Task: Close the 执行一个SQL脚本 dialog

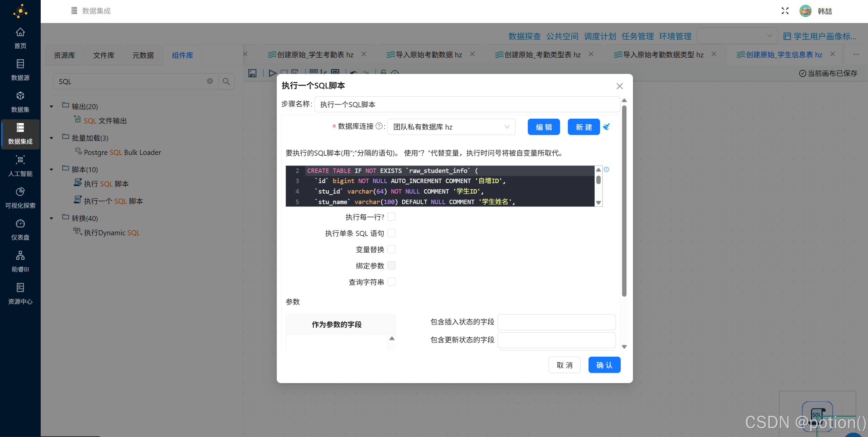Action: (619, 86)
